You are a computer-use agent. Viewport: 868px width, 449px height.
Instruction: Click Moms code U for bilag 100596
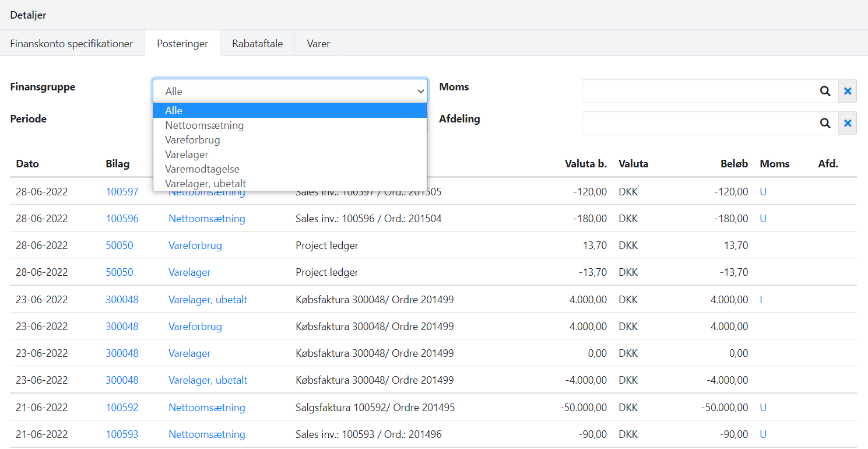tap(763, 219)
